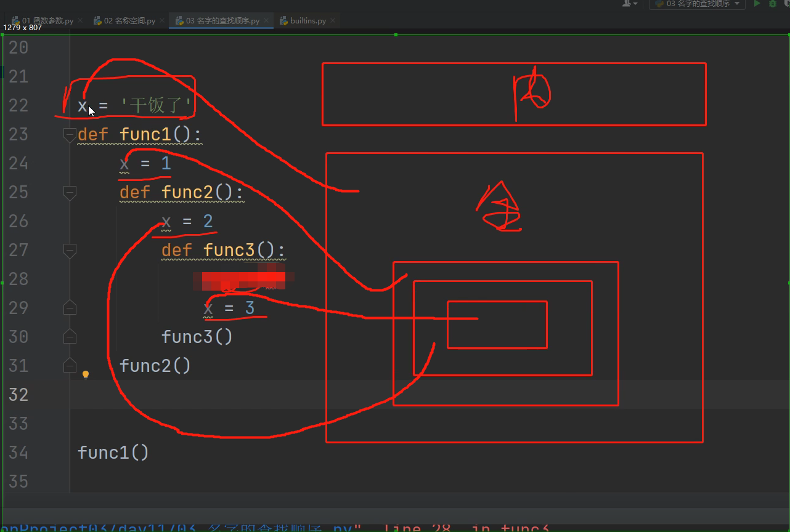Image resolution: width=790 pixels, height=532 pixels.
Task: Click line number 20 in the gutter
Action: click(x=18, y=47)
